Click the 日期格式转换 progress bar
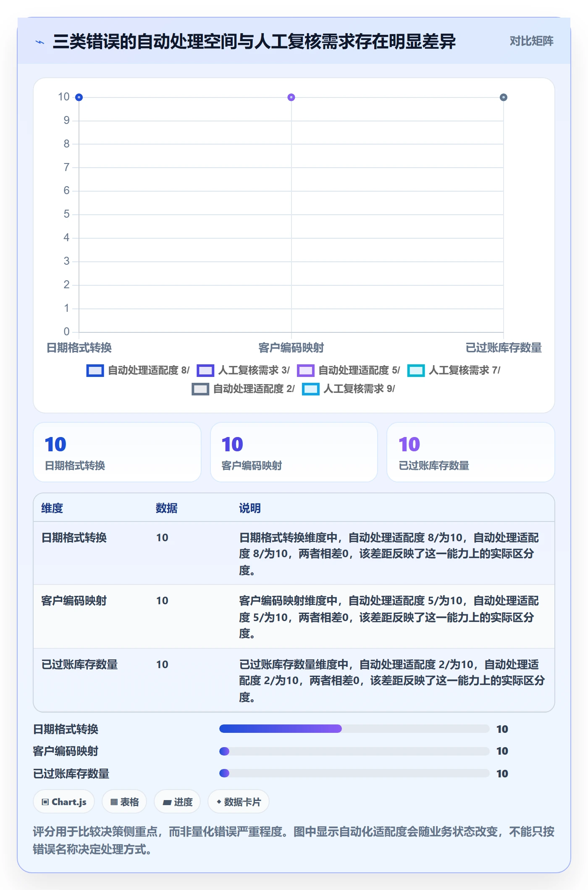 pyautogui.click(x=354, y=729)
